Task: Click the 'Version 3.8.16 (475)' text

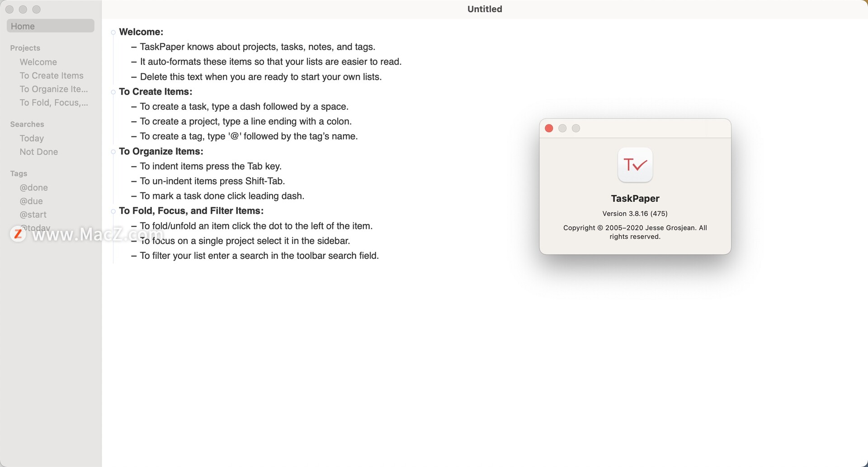Action: [635, 214]
